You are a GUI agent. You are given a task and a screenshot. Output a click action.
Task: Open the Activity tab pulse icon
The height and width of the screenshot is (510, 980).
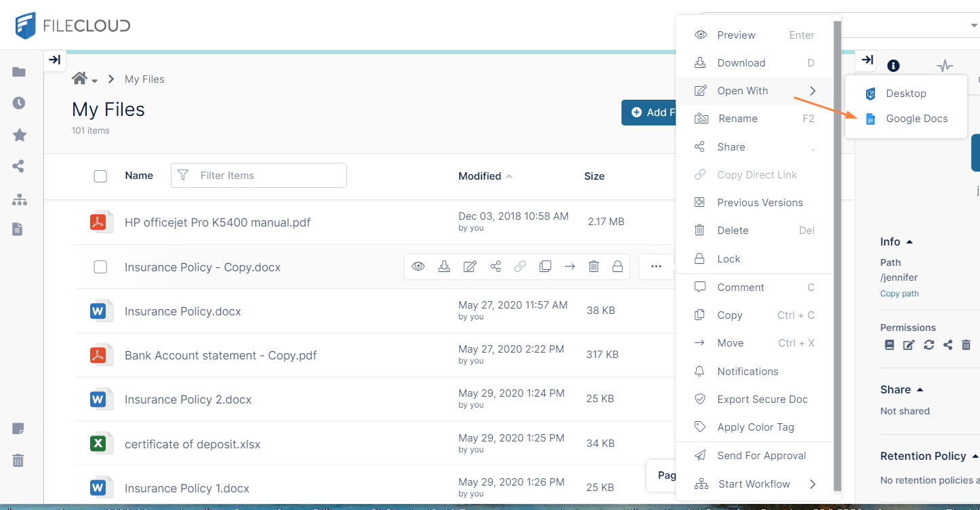(944, 66)
